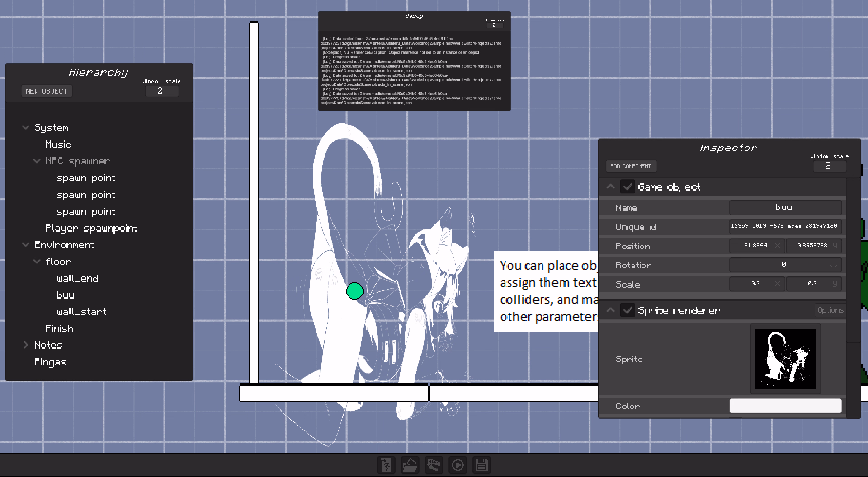
Task: Click the Position X value field
Action: (x=757, y=245)
